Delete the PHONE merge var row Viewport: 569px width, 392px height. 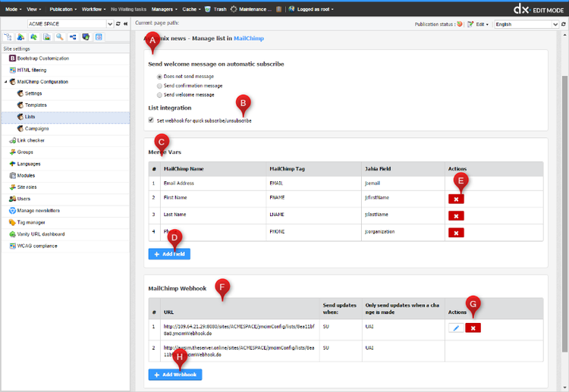(456, 233)
